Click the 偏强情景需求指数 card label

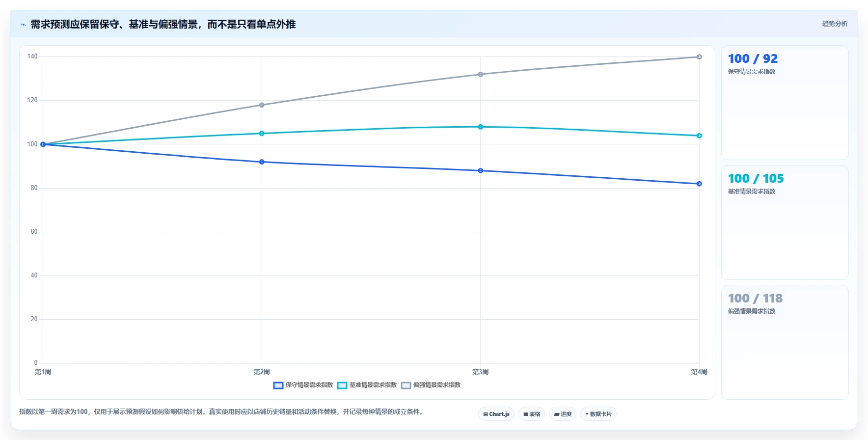point(752,311)
